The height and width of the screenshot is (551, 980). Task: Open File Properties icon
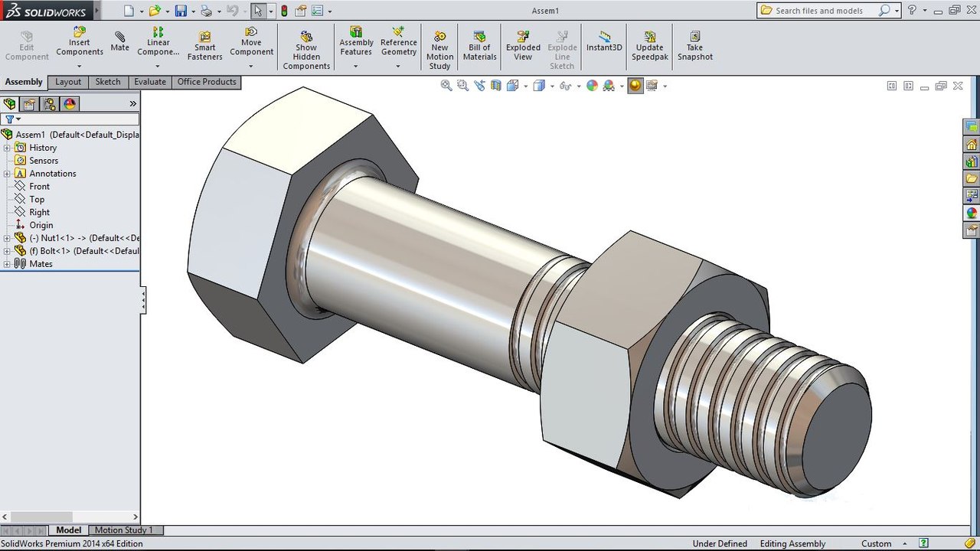(x=301, y=11)
